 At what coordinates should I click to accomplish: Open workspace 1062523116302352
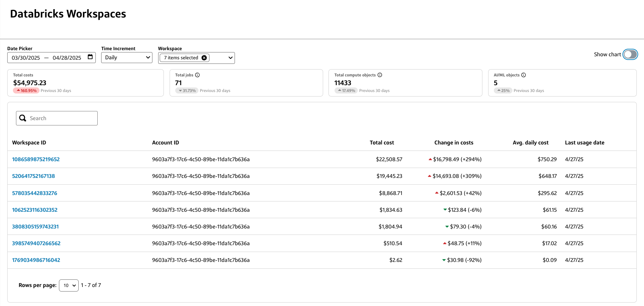35,210
